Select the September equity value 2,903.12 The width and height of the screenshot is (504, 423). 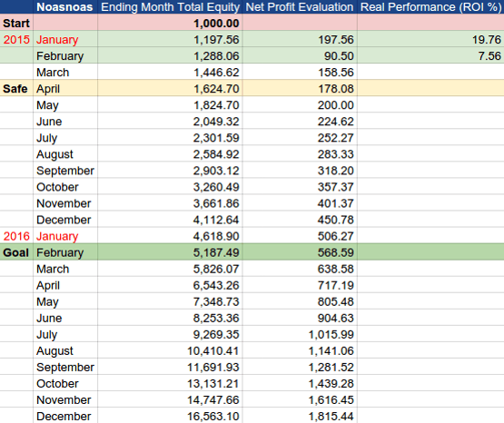point(170,171)
